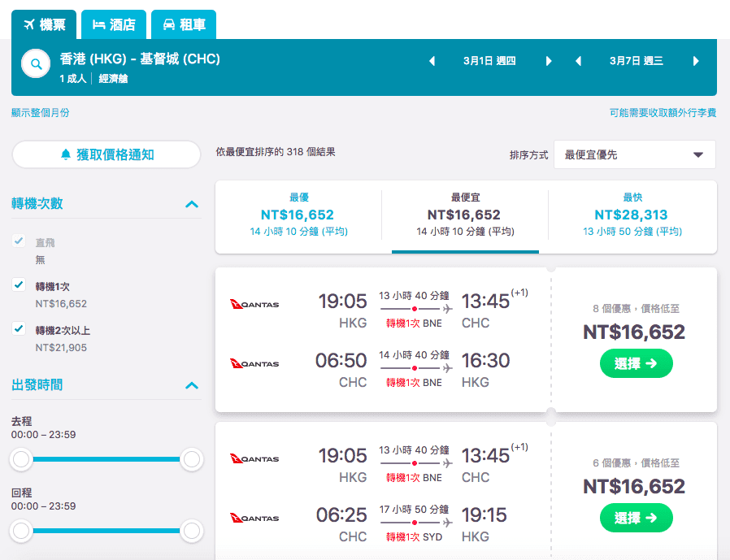Click 獲取價格通知 price alert button
This screenshot has width=730, height=560.
(106, 154)
